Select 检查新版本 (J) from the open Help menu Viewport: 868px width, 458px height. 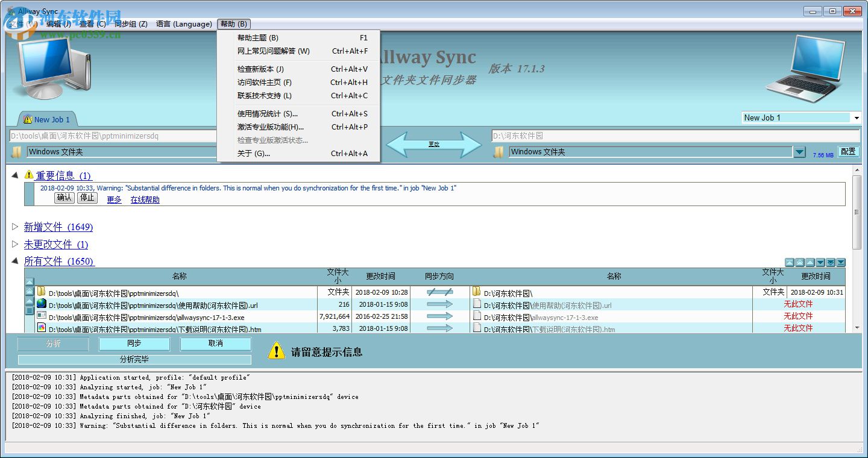click(261, 69)
